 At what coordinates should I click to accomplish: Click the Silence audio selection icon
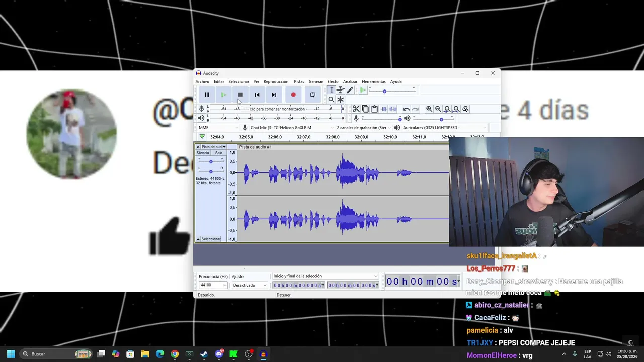click(393, 109)
